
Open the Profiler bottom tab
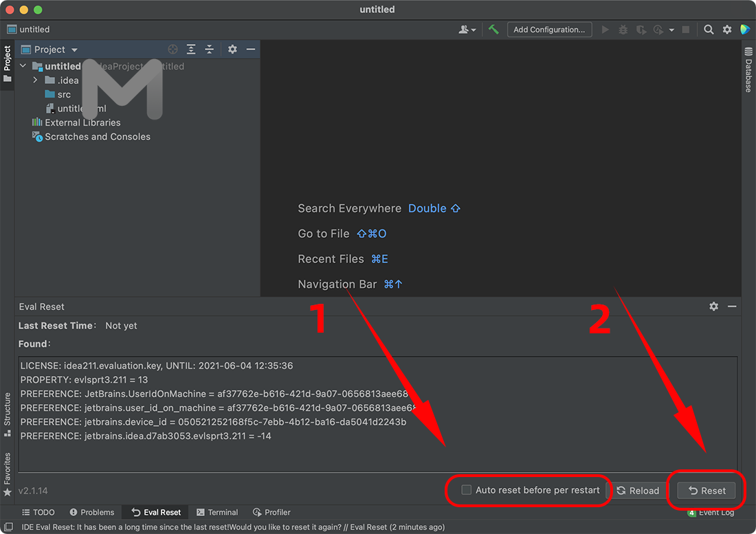(271, 512)
